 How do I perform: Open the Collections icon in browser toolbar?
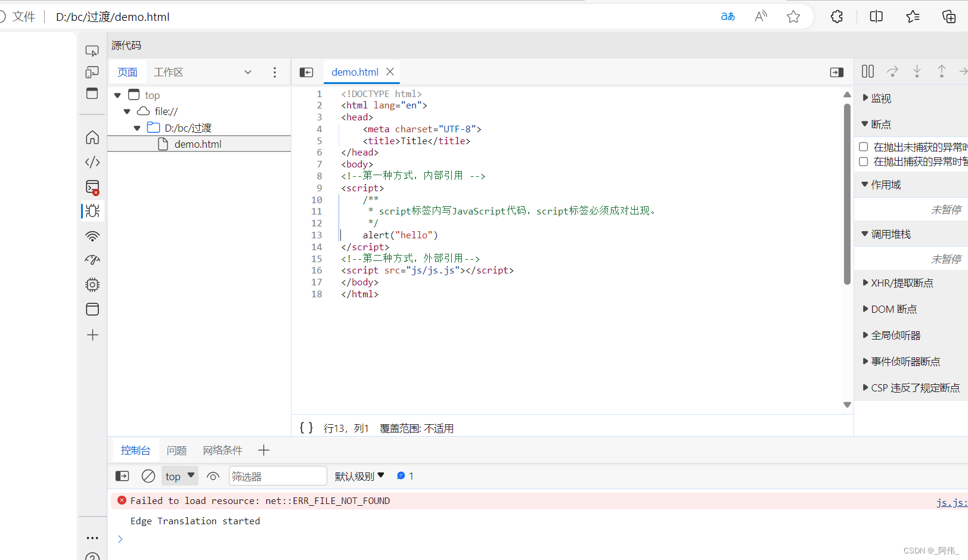(949, 17)
